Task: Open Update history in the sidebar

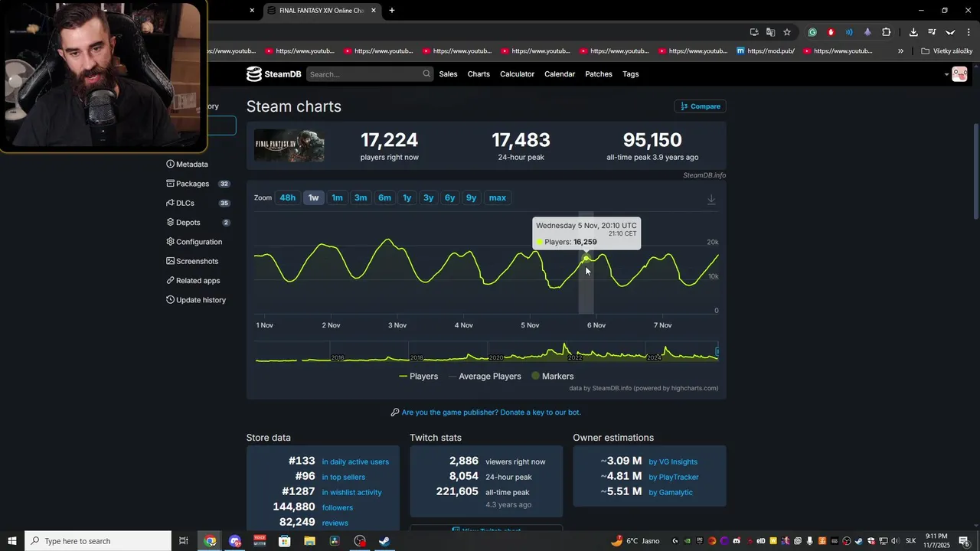Action: point(196,300)
